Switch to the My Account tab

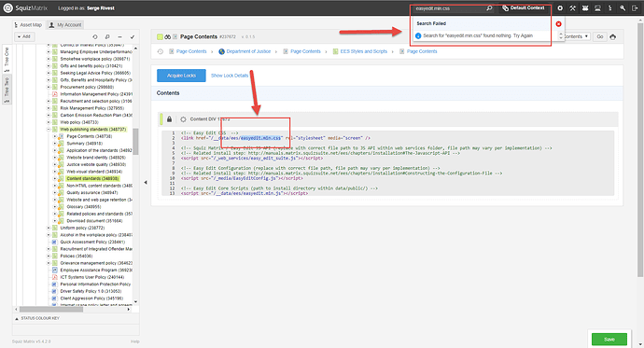[x=65, y=24]
